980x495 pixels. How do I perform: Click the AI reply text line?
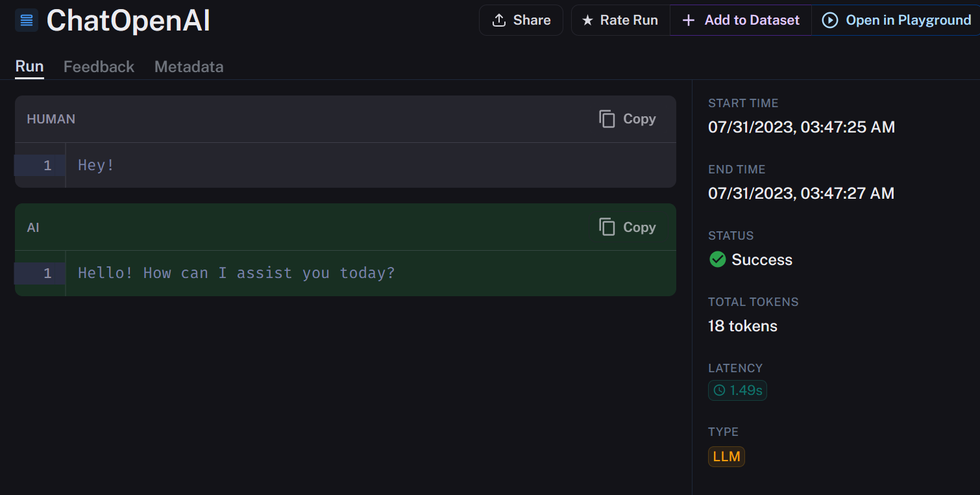coord(236,273)
